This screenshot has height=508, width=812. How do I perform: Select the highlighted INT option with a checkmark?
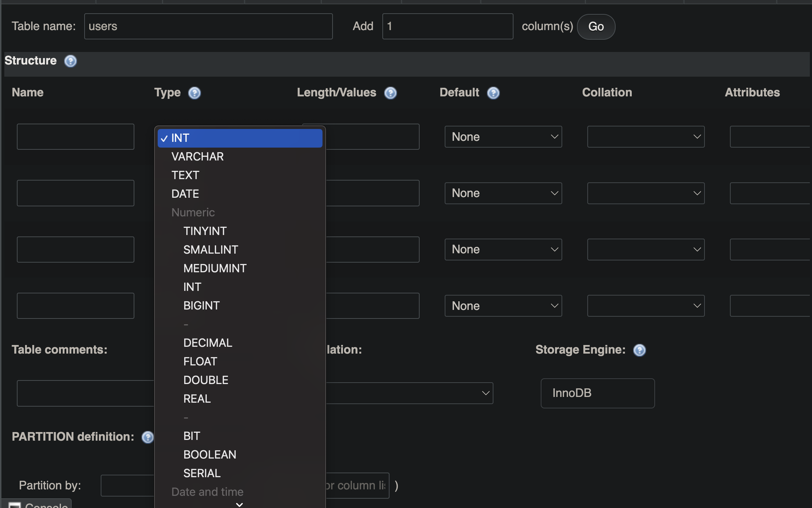240,138
